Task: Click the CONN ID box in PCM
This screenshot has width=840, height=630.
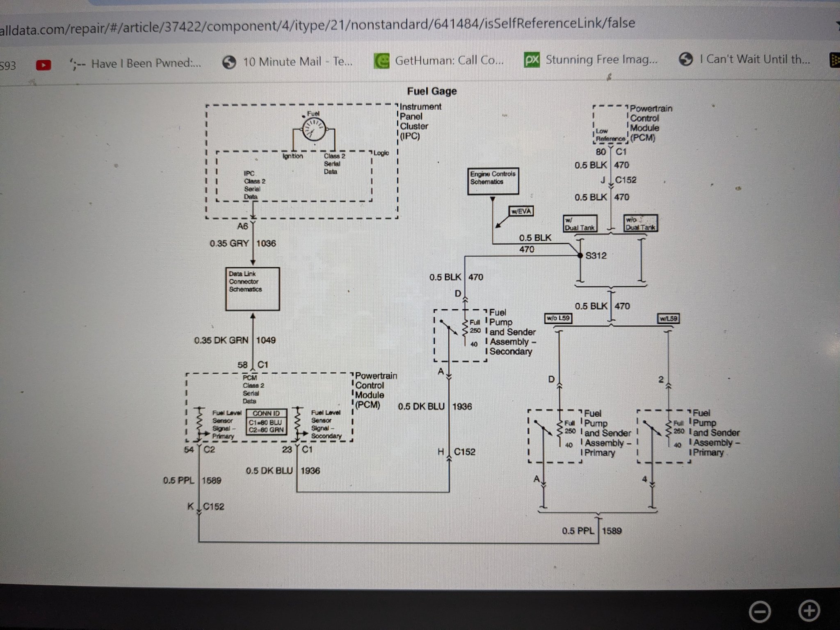Action: tap(266, 422)
